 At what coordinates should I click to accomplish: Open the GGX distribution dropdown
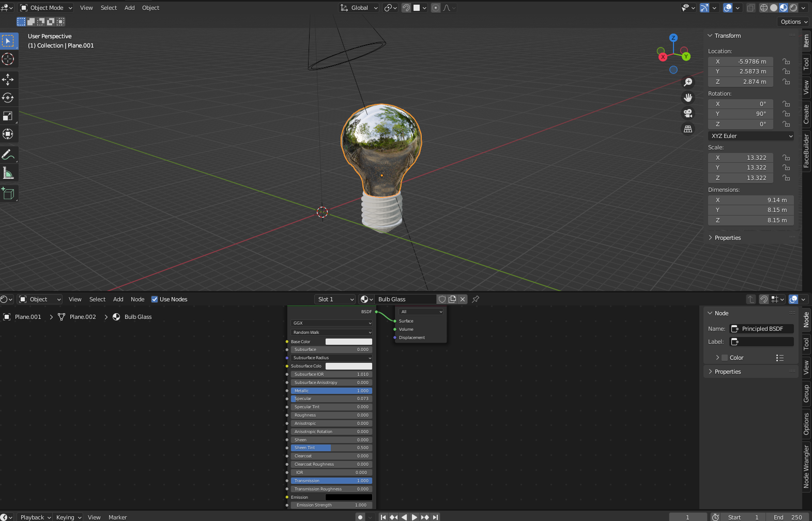point(332,323)
